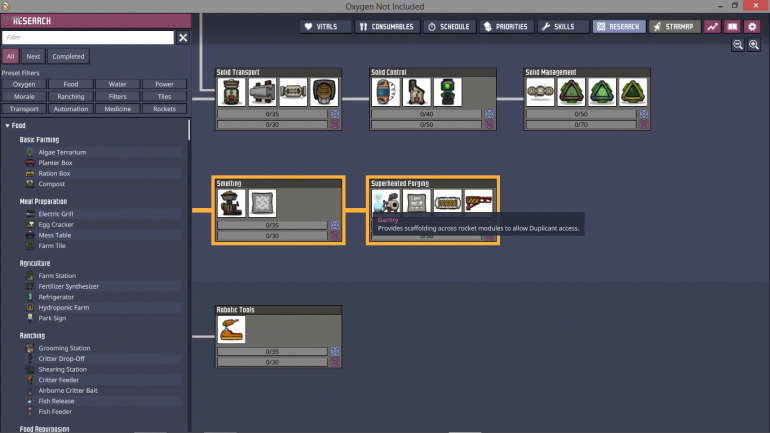The height and width of the screenshot is (433, 770).
Task: Collapse the Food category triangle
Action: pyautogui.click(x=7, y=126)
